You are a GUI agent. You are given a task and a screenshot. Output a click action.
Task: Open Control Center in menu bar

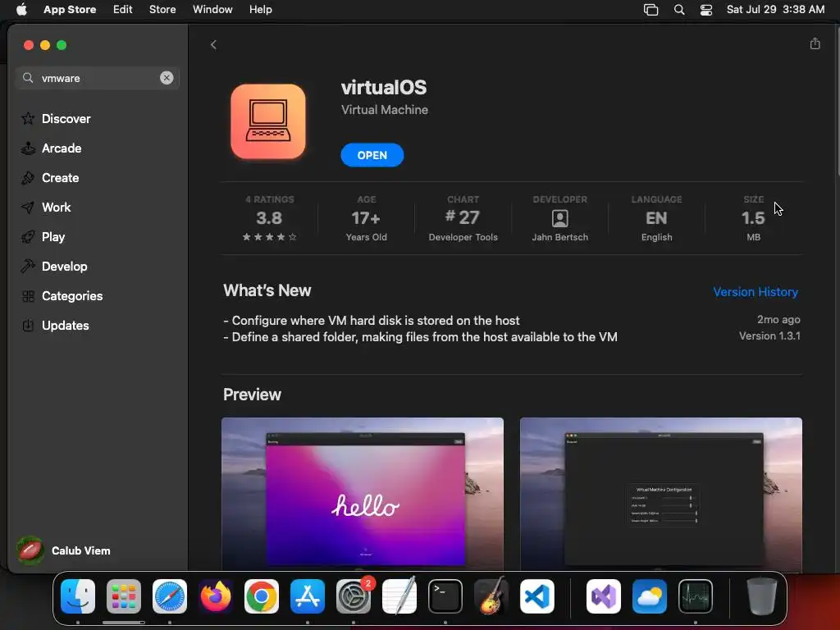click(x=706, y=10)
